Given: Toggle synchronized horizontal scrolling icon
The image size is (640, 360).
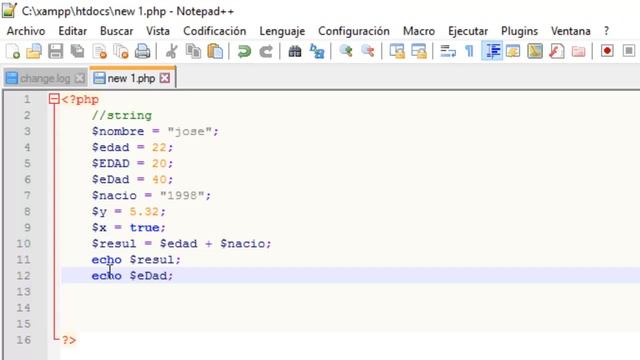Looking at the screenshot, I should click(x=419, y=51).
